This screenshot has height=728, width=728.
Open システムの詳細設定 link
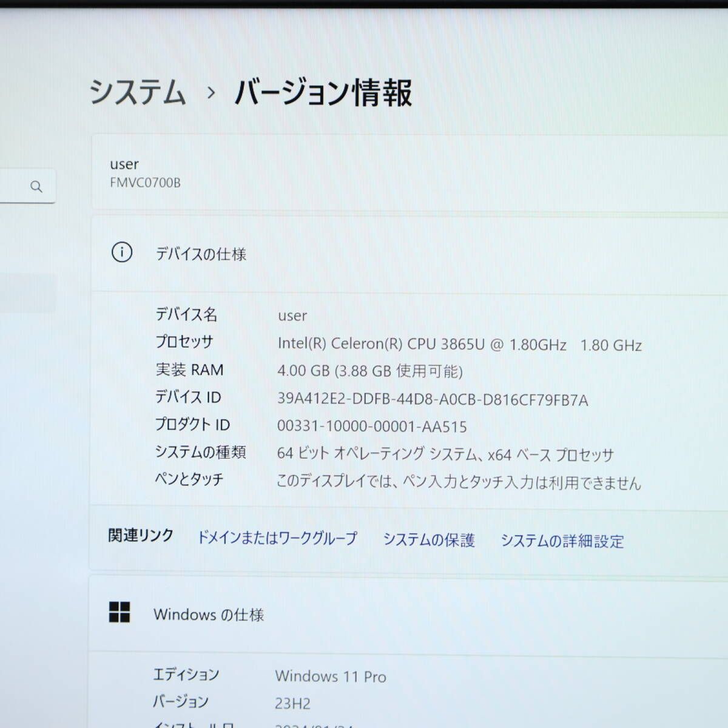[562, 541]
